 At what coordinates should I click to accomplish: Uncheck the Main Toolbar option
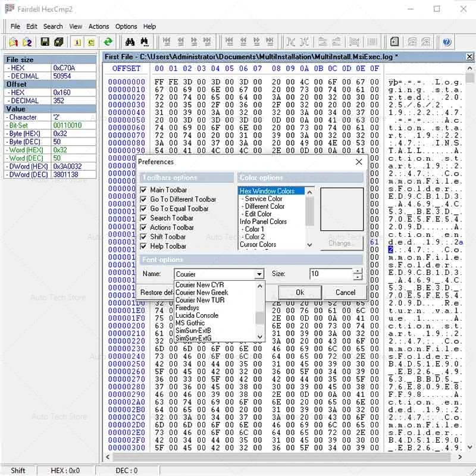(143, 190)
